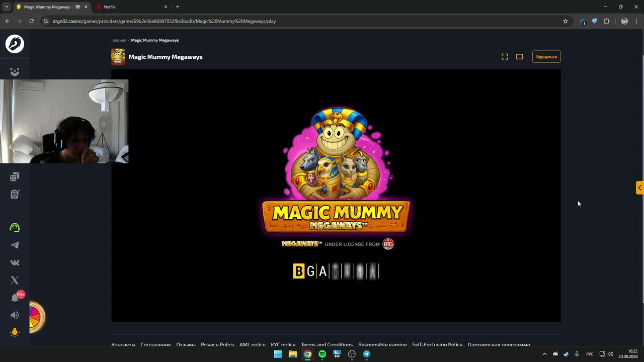Viewport: 644px width, 362px height.
Task: View site information in address bar
Action: (x=46, y=21)
